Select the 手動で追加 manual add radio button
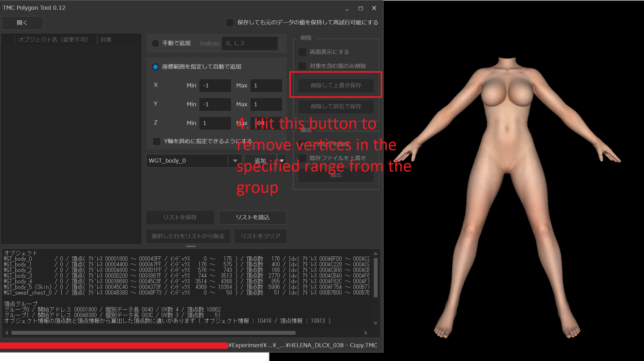644x361 pixels. click(155, 43)
